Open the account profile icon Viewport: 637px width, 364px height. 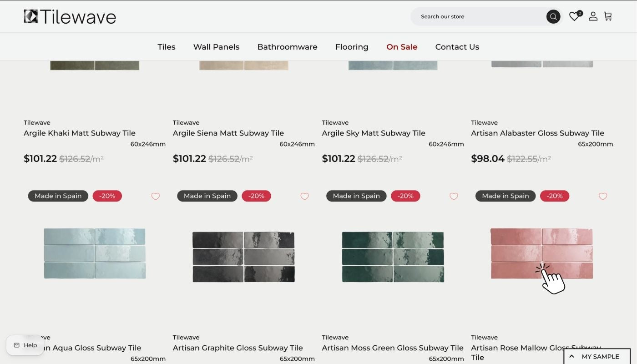pos(593,16)
